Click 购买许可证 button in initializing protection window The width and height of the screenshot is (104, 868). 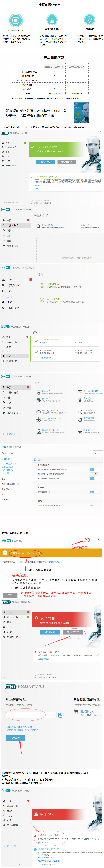[x=45, y=162]
